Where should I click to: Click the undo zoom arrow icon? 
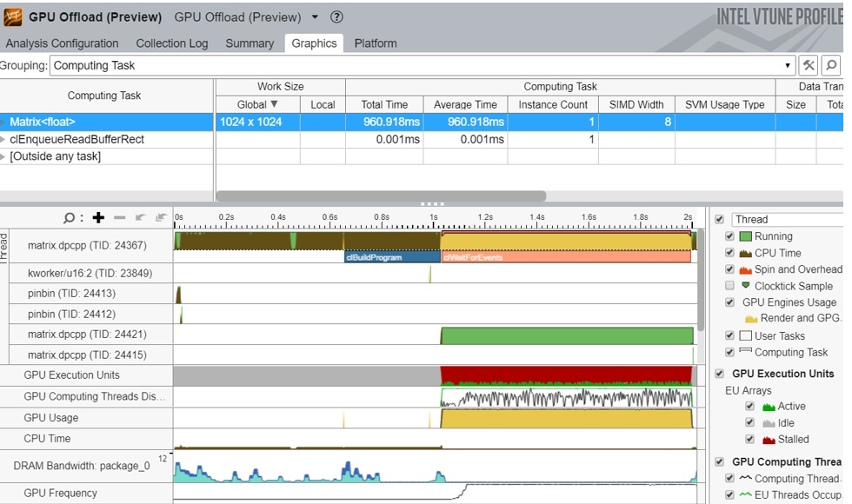pos(140,218)
